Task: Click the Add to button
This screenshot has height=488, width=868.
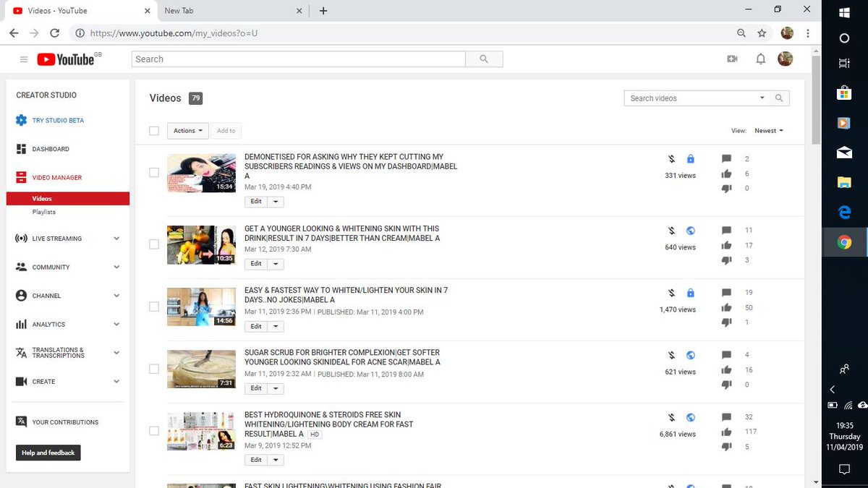Action: [x=226, y=131]
